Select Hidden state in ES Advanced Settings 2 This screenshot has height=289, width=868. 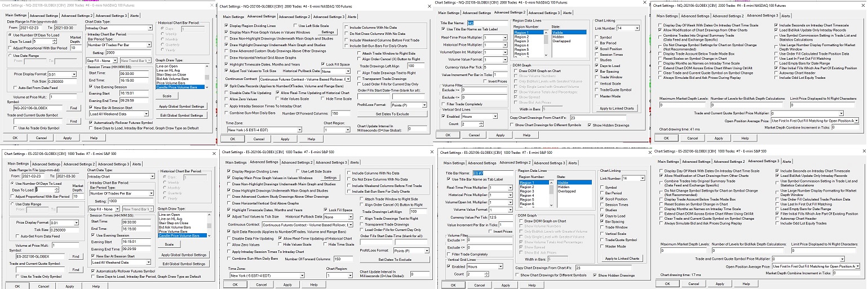[x=563, y=187]
